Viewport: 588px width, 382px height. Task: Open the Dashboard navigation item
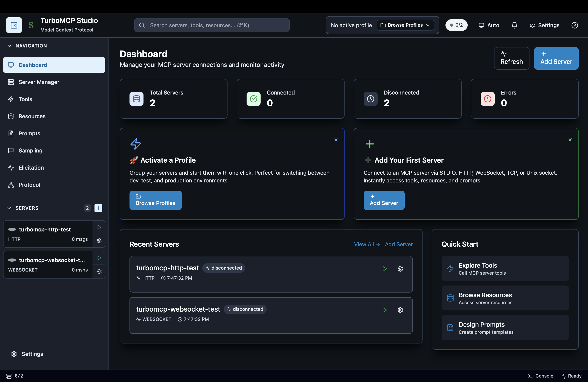point(33,65)
